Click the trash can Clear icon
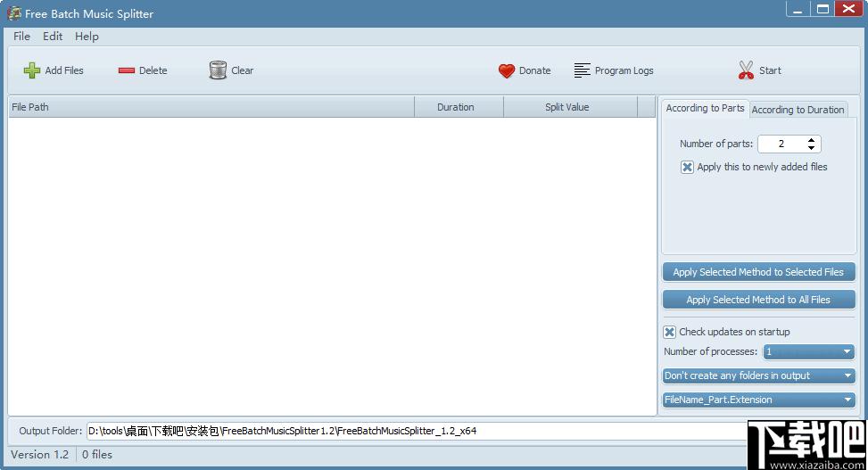The width and height of the screenshot is (868, 470). click(x=218, y=70)
